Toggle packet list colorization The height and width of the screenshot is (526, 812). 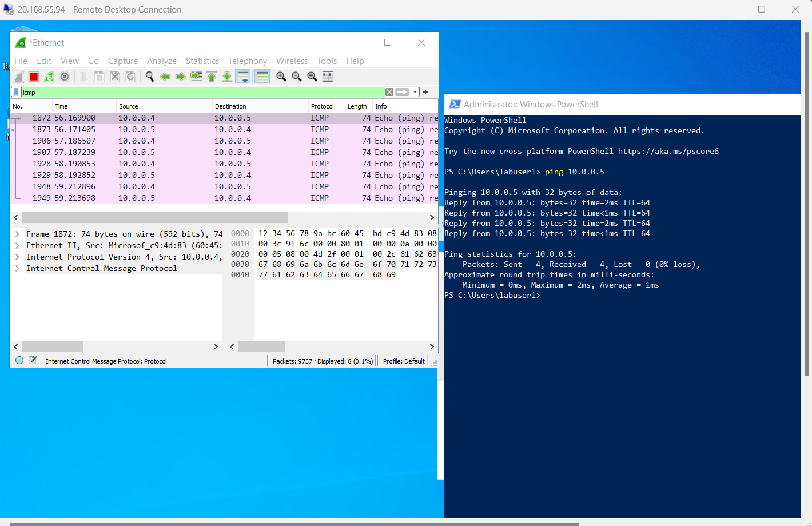point(262,76)
